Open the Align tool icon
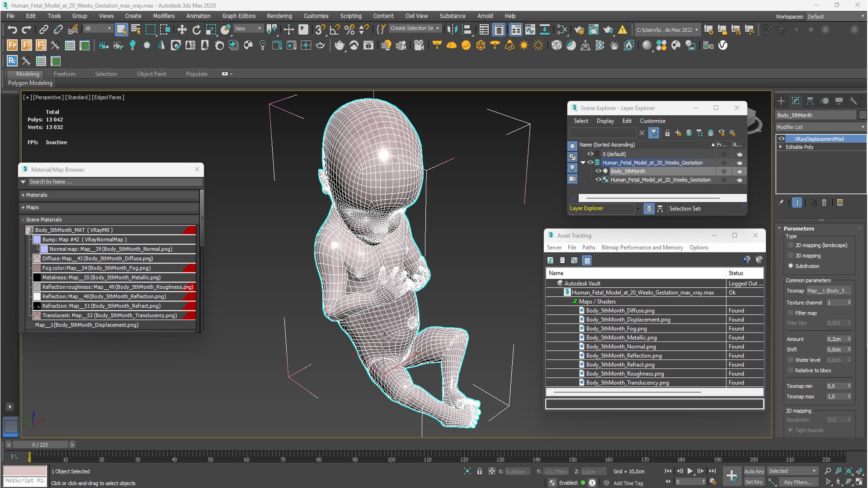The height and width of the screenshot is (488, 868). point(466,30)
